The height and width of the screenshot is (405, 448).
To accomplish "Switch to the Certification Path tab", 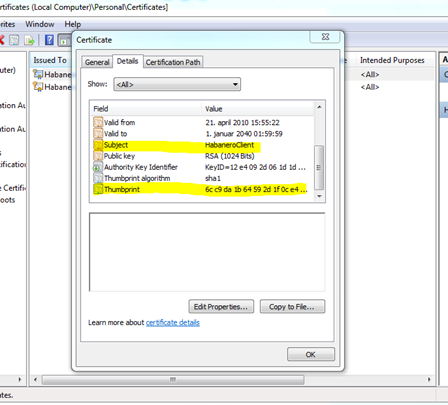I will click(x=173, y=62).
